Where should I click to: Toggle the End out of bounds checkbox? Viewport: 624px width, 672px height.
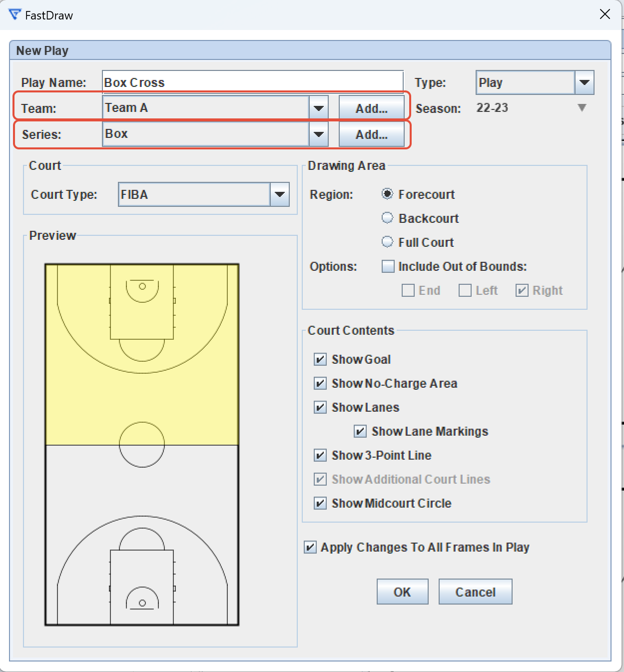pos(408,290)
